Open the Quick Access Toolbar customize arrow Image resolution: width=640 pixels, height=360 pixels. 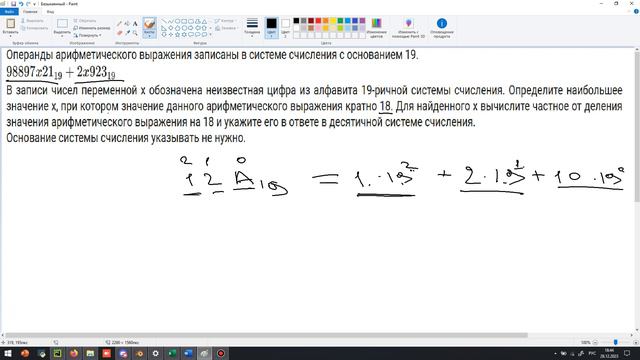[x=35, y=4]
